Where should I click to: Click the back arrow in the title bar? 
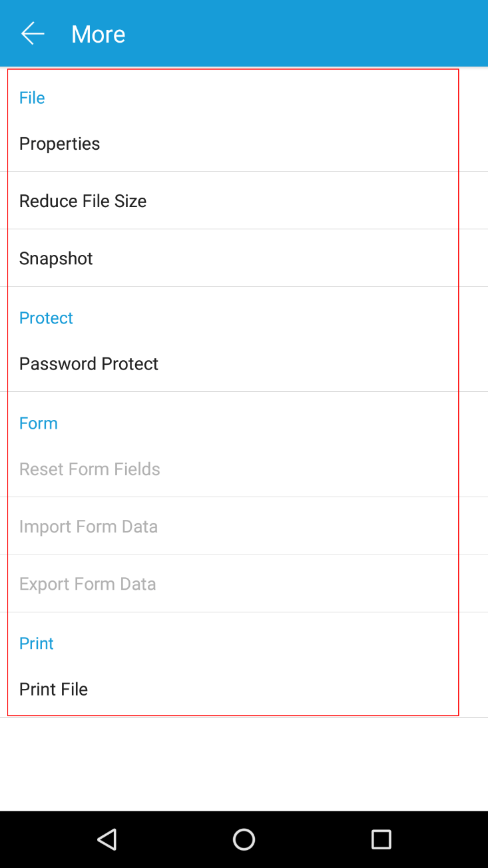[x=32, y=33]
